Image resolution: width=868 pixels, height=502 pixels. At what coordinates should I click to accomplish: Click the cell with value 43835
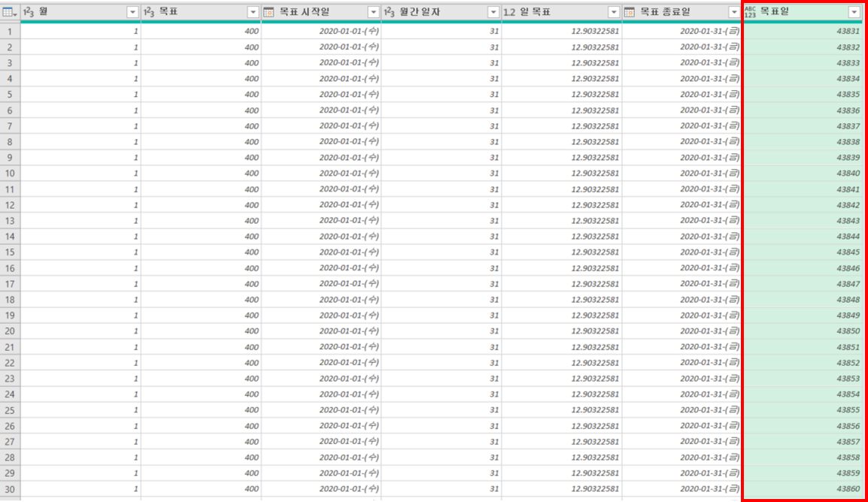click(x=802, y=95)
